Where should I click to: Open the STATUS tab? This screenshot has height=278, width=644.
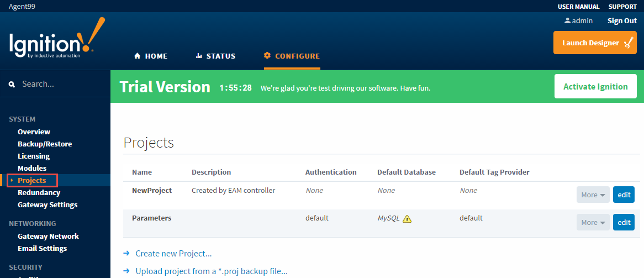215,56
